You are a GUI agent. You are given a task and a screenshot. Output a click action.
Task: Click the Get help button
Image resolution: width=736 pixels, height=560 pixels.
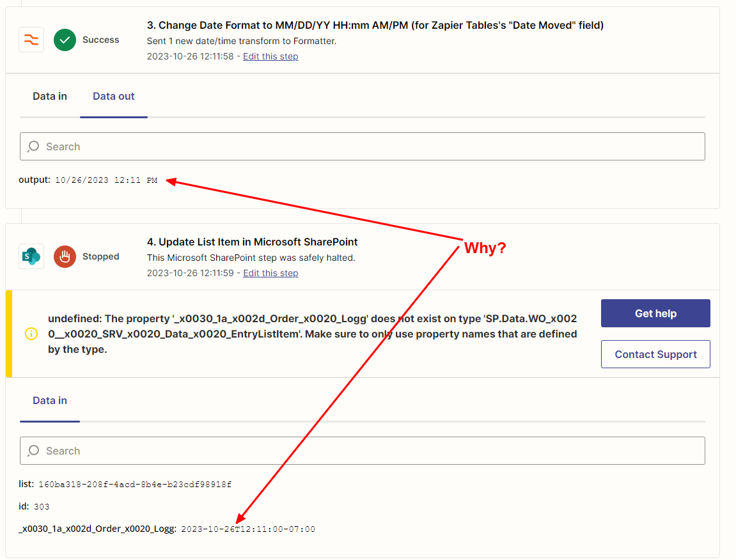point(655,313)
